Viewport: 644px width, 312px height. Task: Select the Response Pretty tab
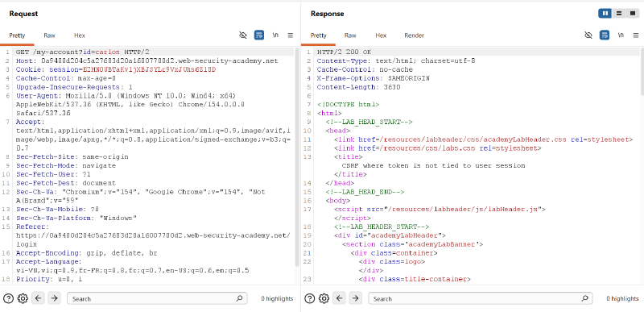coord(318,35)
